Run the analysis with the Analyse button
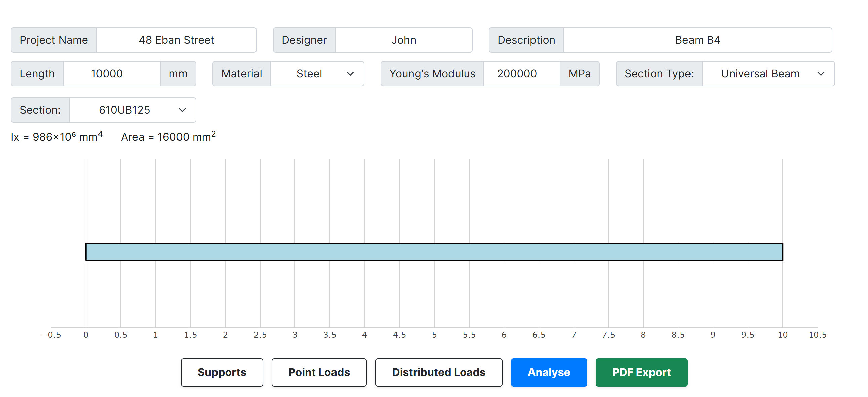The height and width of the screenshot is (397, 868). tap(549, 372)
